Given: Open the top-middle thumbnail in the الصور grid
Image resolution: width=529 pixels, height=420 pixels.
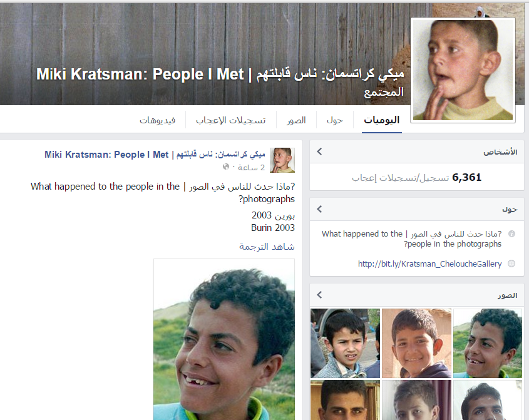Looking at the screenshot, I should tap(417, 343).
